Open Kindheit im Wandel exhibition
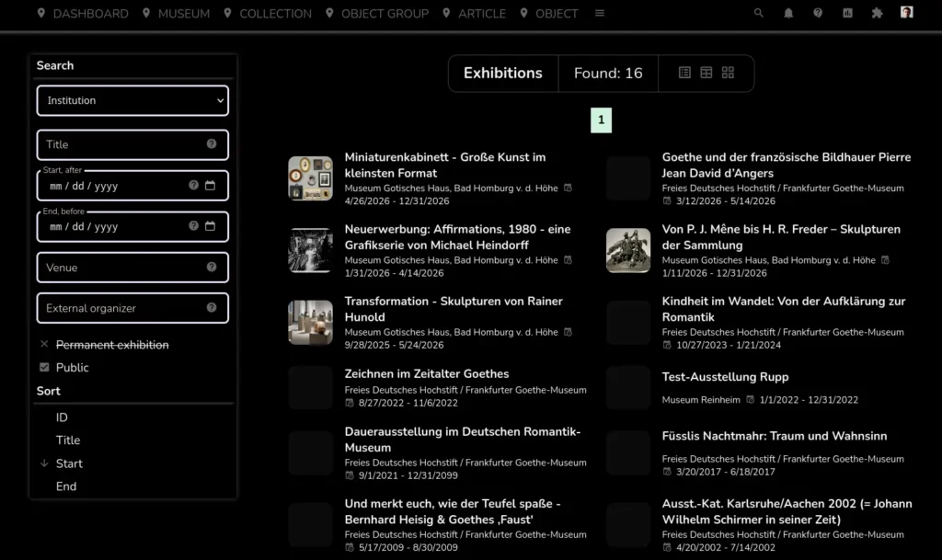 pyautogui.click(x=784, y=309)
